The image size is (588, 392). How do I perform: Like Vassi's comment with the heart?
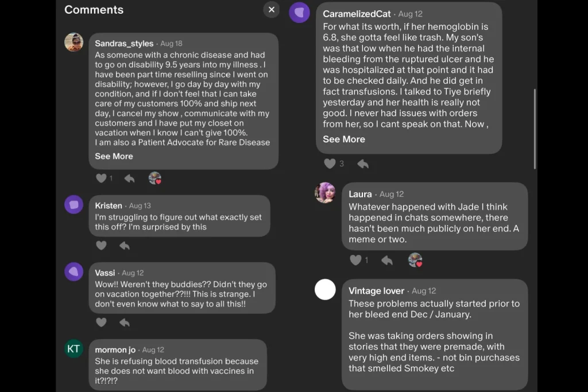point(101,323)
